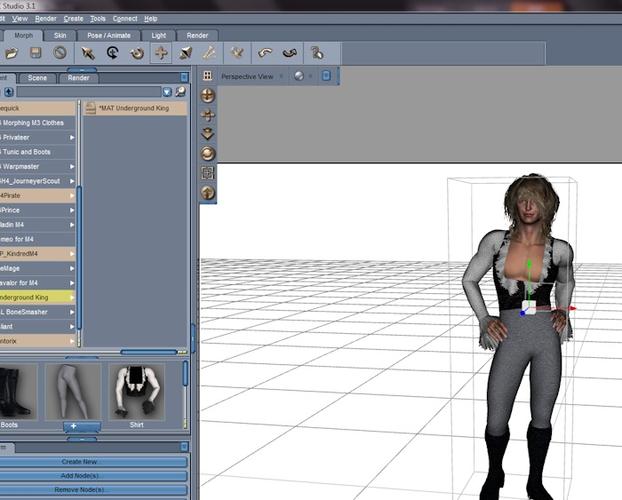Image resolution: width=622 pixels, height=500 pixels.
Task: Expand the L BoneSmasher folder arrow
Action: click(x=72, y=312)
